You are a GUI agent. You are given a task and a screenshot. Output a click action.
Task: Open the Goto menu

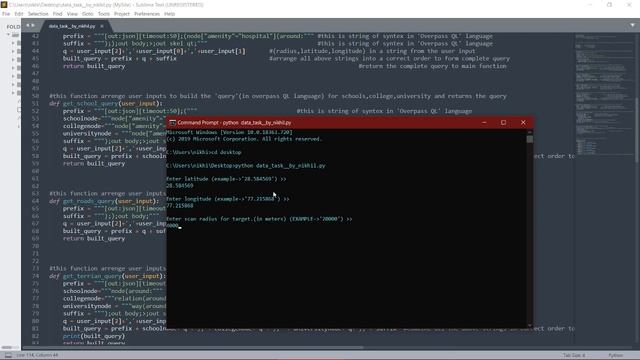pos(87,14)
